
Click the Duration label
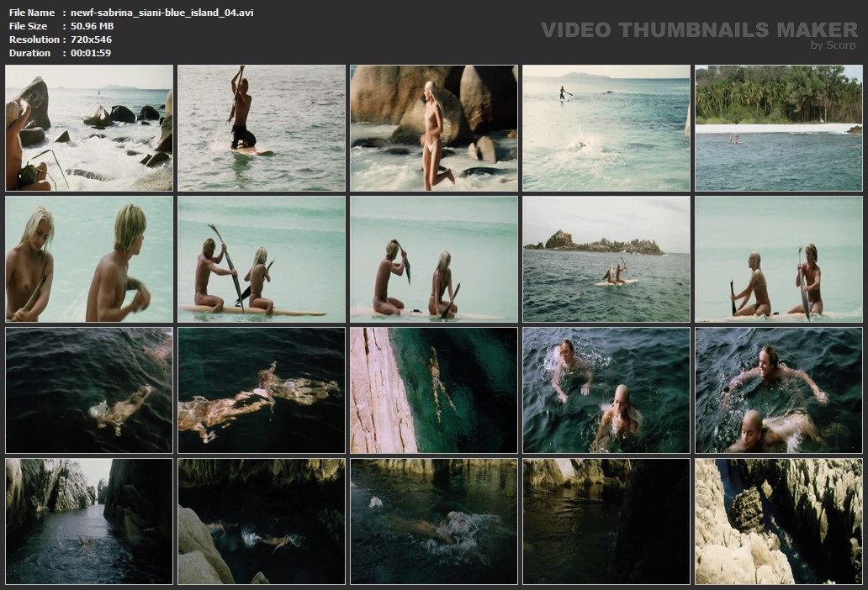[30, 53]
